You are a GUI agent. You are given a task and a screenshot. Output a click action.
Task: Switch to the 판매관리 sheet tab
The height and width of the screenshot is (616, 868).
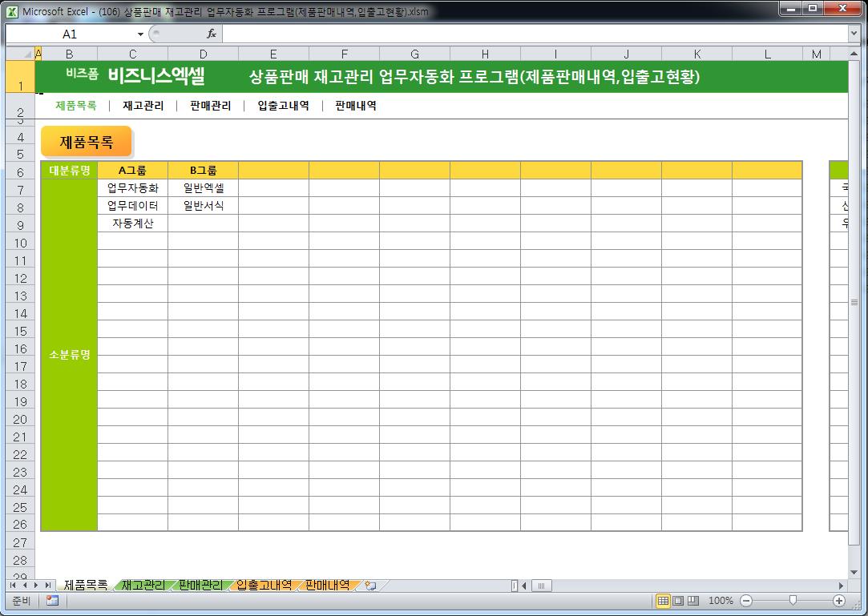(200, 585)
